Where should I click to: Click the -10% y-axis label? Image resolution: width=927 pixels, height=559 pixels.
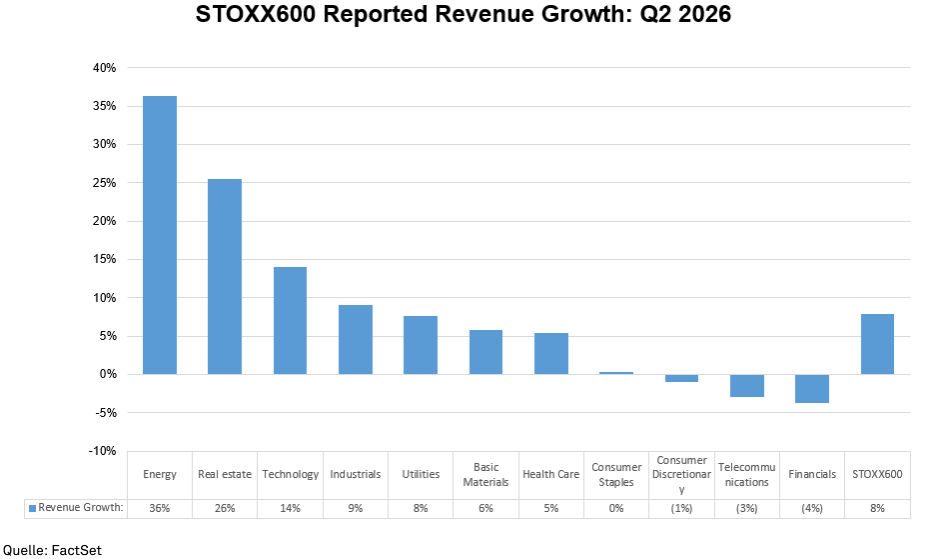pyautogui.click(x=103, y=451)
